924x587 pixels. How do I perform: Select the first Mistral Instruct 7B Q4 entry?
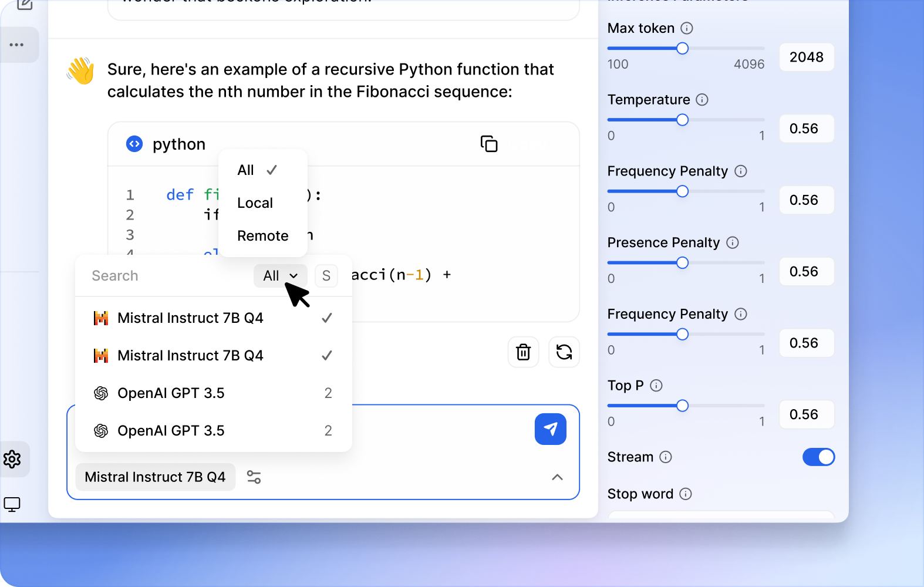[190, 318]
